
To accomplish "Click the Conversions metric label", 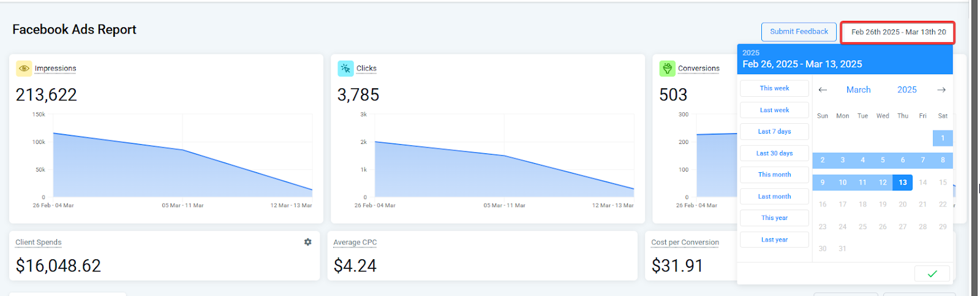I will click(699, 69).
